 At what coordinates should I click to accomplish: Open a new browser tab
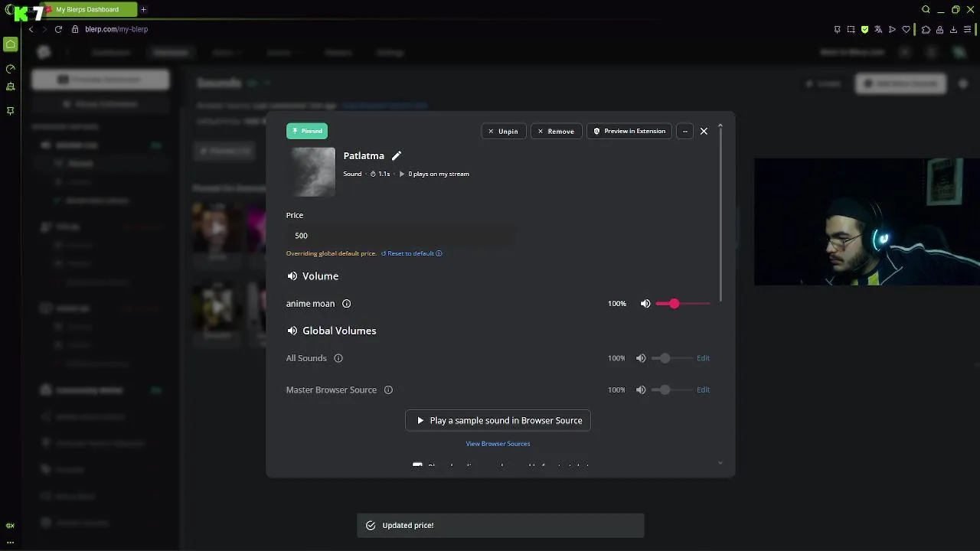pyautogui.click(x=143, y=9)
